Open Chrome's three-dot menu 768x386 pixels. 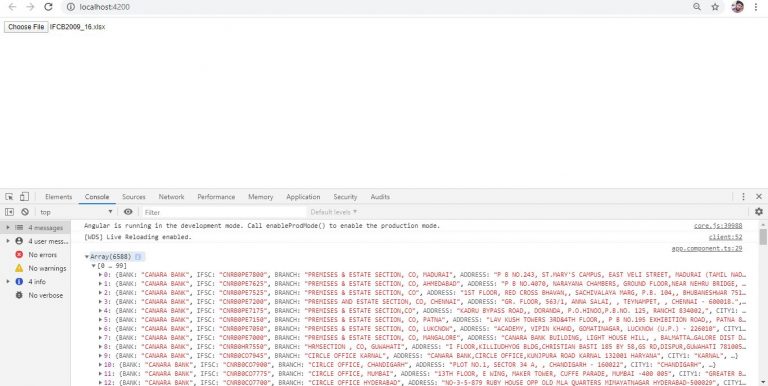click(756, 7)
